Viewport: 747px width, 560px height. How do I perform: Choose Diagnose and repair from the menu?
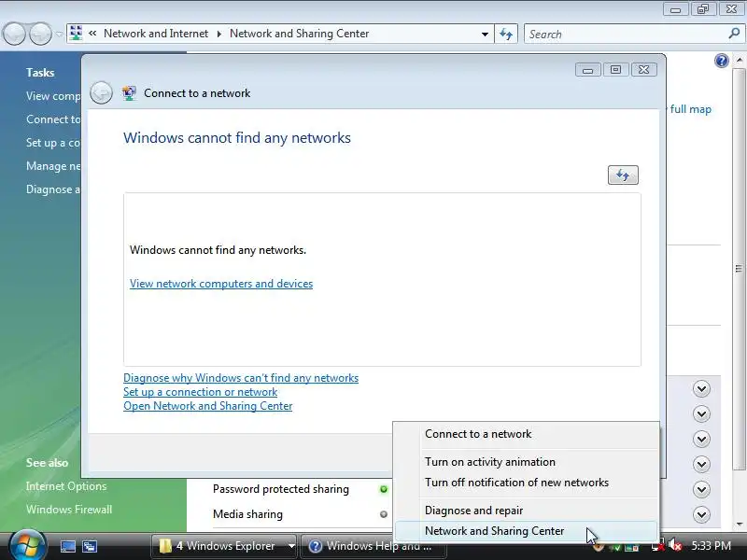point(526,511)
